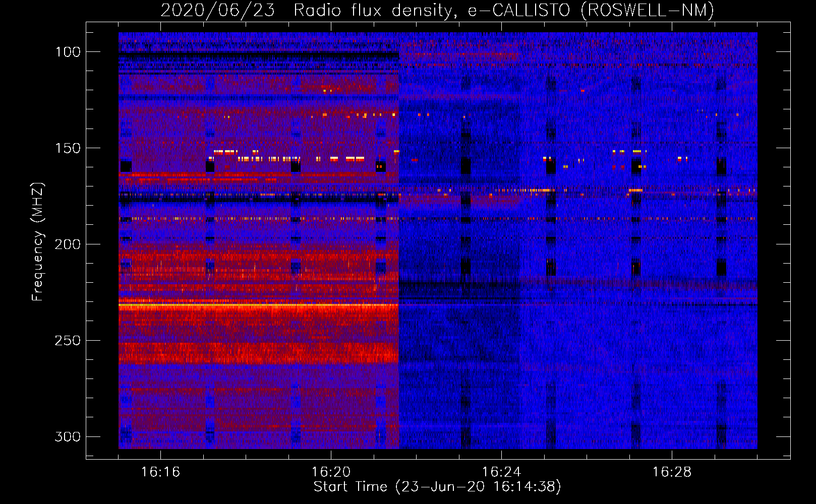
Task: Click the "Start Time (23-Jun-20 16:14:38)" label
Action: [x=437, y=487]
